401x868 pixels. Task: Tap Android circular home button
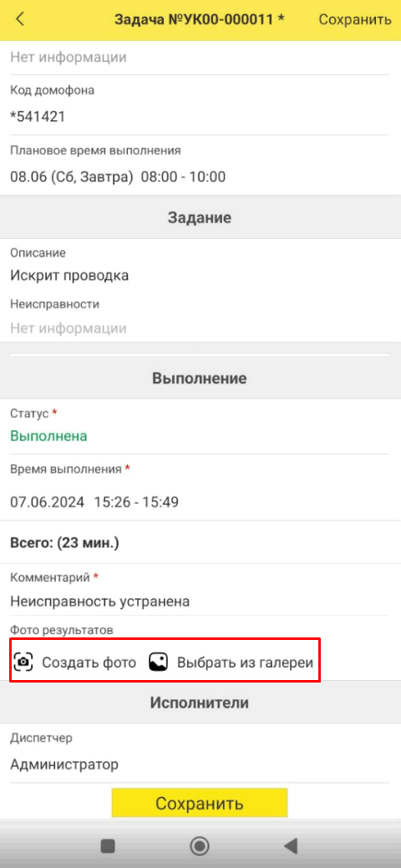200,845
